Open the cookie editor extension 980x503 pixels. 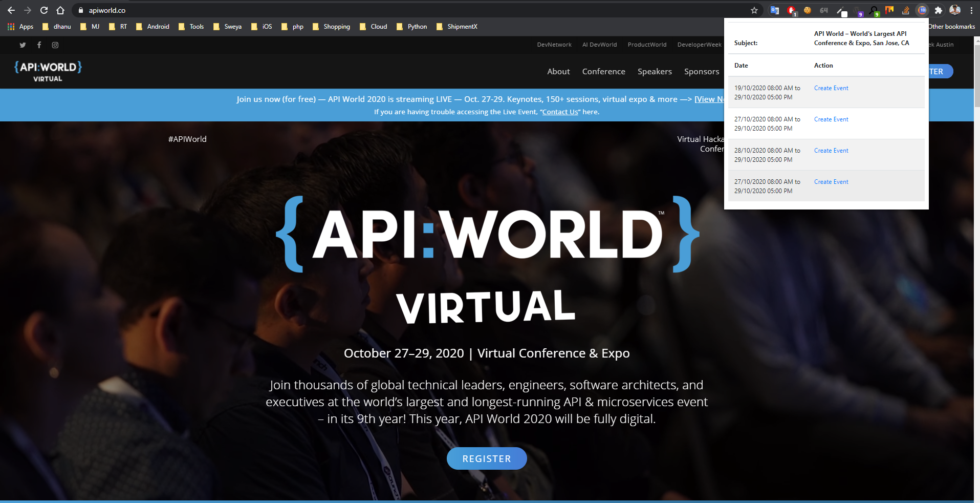tap(808, 10)
